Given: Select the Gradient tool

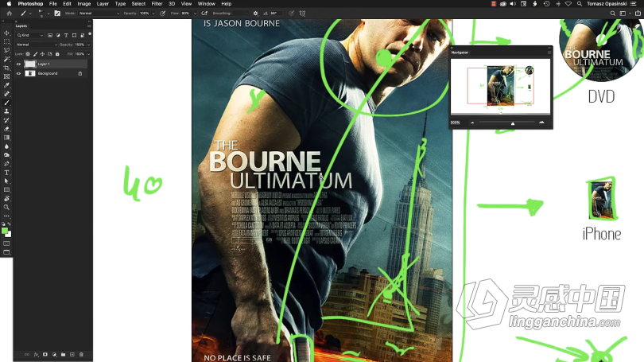Looking at the screenshot, I should [6, 138].
